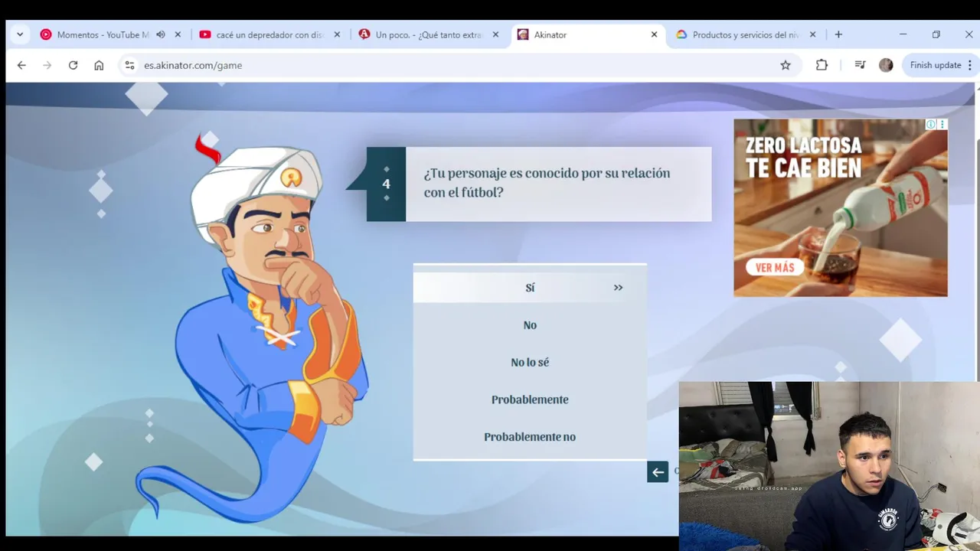The image size is (980, 551).
Task: Open the ad options menu icon
Action: point(942,124)
